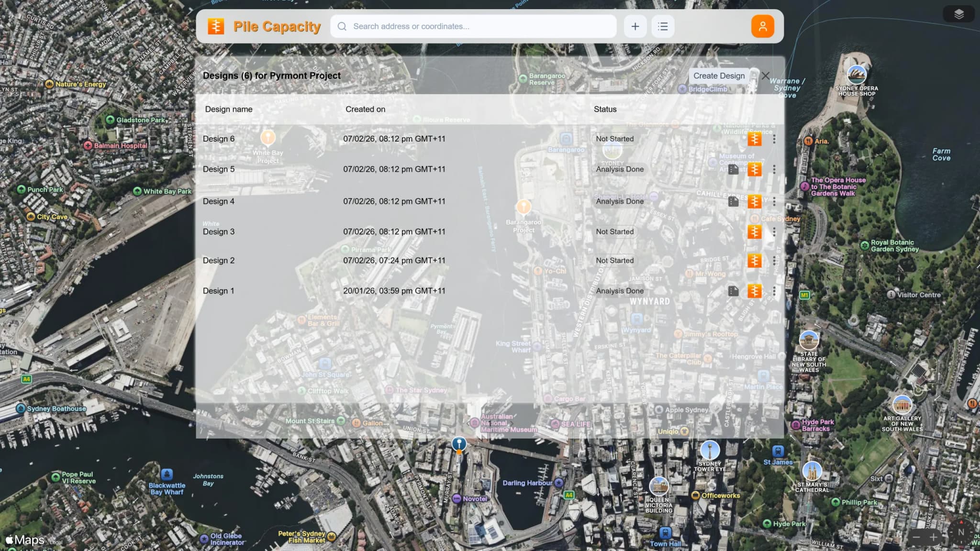The width and height of the screenshot is (980, 551).
Task: View report document for Design 1
Action: (733, 291)
